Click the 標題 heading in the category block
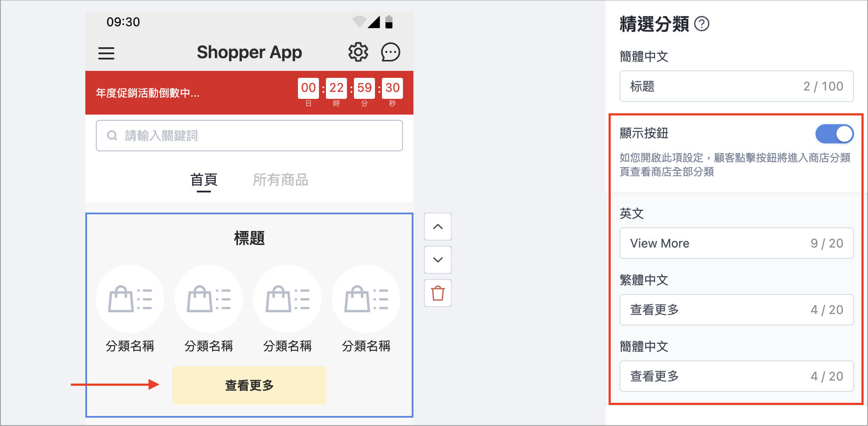The image size is (868, 426). (249, 238)
